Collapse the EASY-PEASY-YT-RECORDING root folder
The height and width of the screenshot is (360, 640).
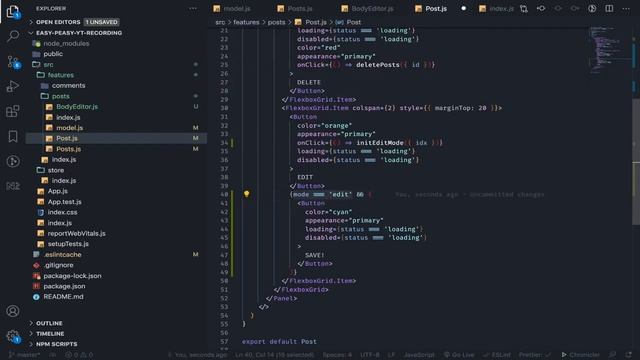click(79, 33)
